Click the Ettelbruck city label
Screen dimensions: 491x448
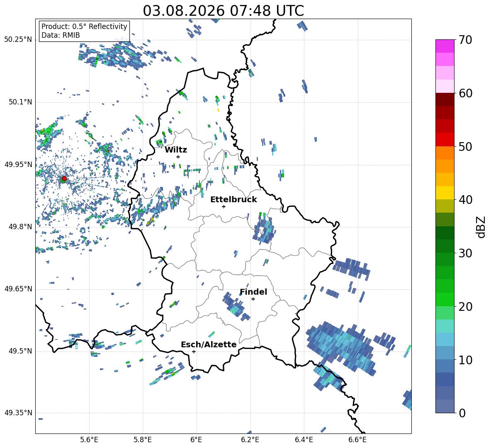point(233,200)
